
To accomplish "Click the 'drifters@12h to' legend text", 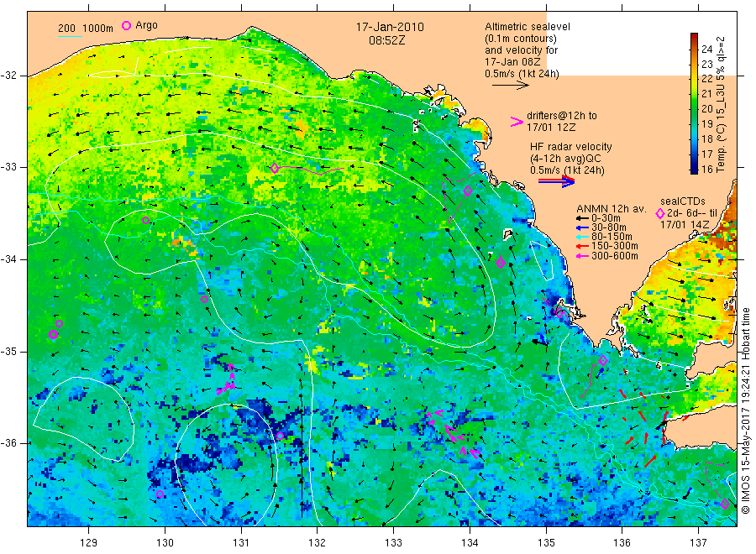I will click(x=562, y=116).
